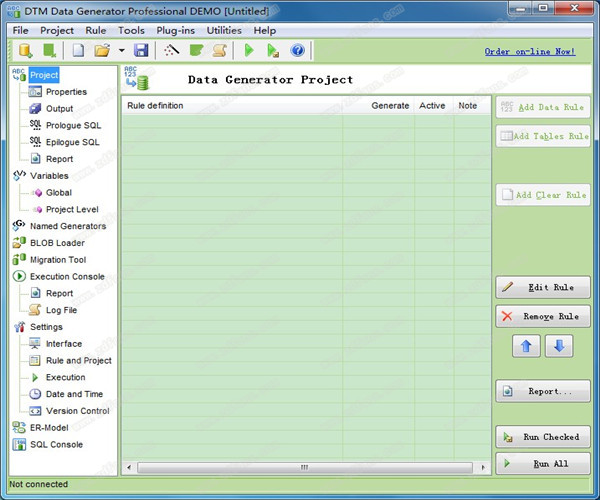The image size is (600, 500).
Task: Select Output tree item
Action: (59, 109)
